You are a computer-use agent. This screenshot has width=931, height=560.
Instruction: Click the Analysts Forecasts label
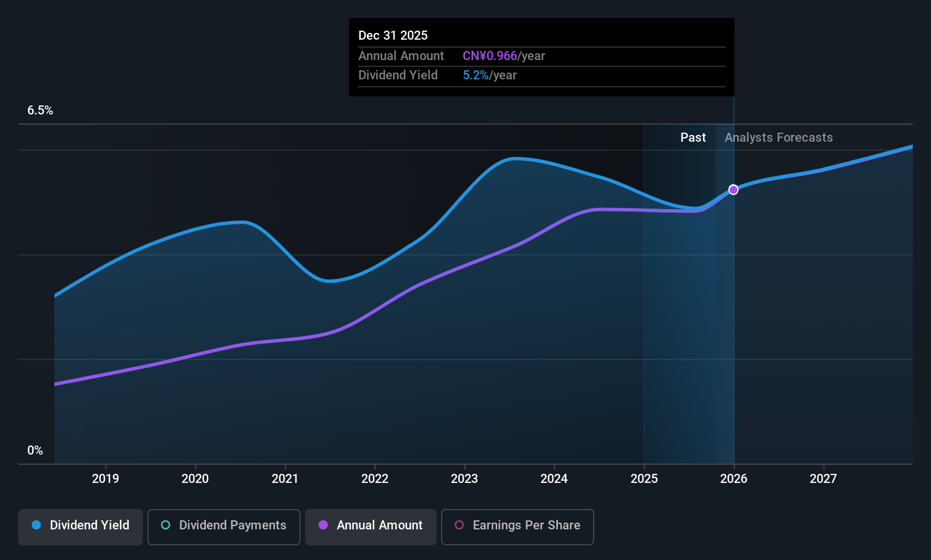coord(778,138)
